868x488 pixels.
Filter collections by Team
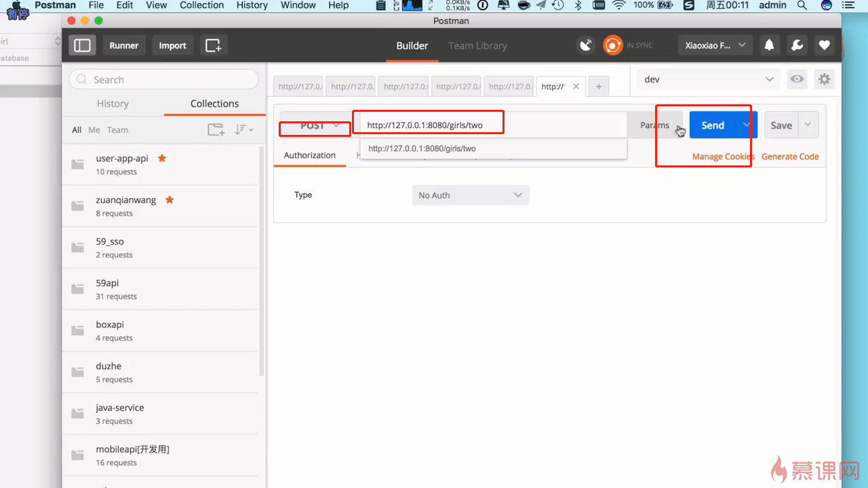click(117, 130)
